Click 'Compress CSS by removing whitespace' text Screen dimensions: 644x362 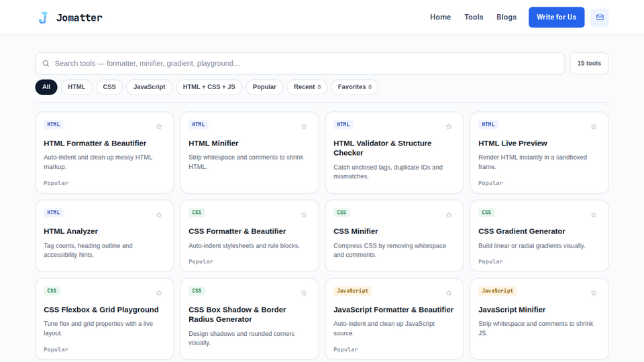click(x=390, y=250)
